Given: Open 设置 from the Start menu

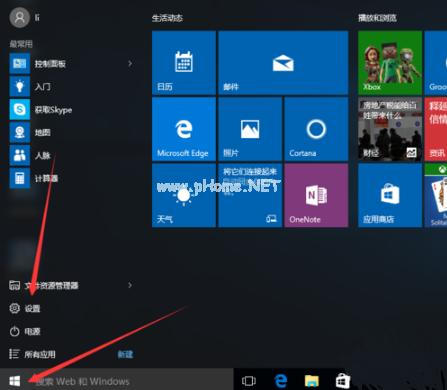Looking at the screenshot, I should click(x=25, y=308).
